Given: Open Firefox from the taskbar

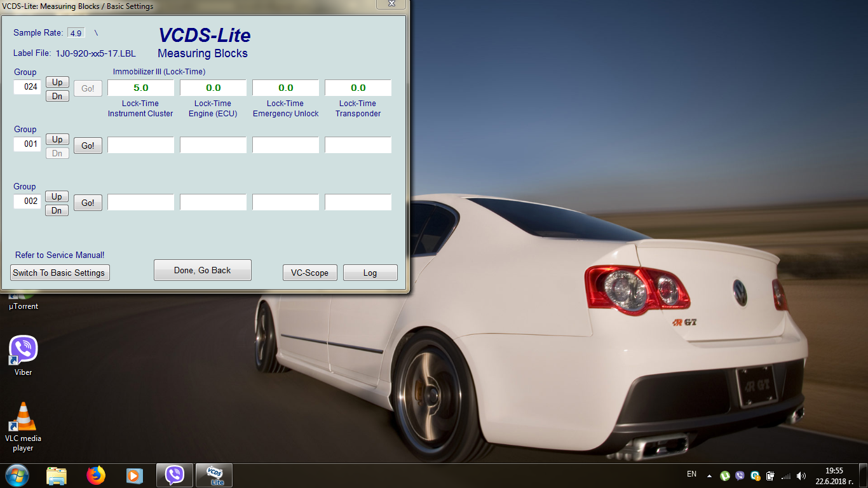Looking at the screenshot, I should click(x=95, y=475).
